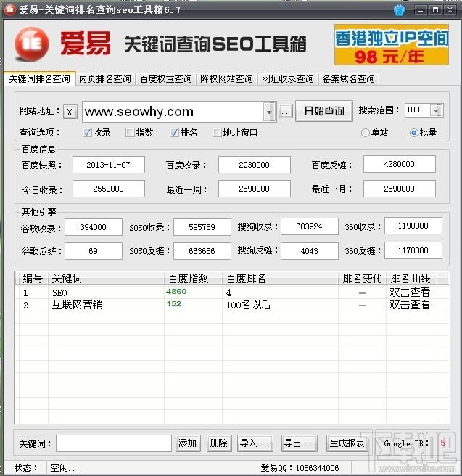Click the SOSO收录 value 595759
Screen dimensions: 462x476
[x=202, y=227]
